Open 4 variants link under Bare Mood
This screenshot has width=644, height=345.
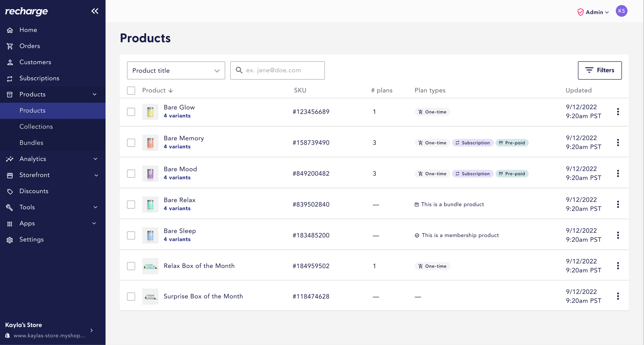(177, 177)
